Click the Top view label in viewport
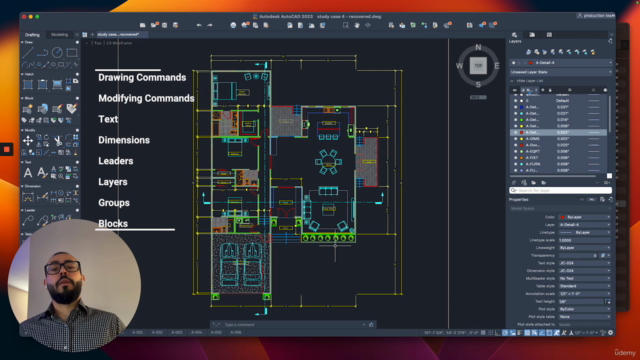Screen dimensions: 640x360 pos(98,43)
